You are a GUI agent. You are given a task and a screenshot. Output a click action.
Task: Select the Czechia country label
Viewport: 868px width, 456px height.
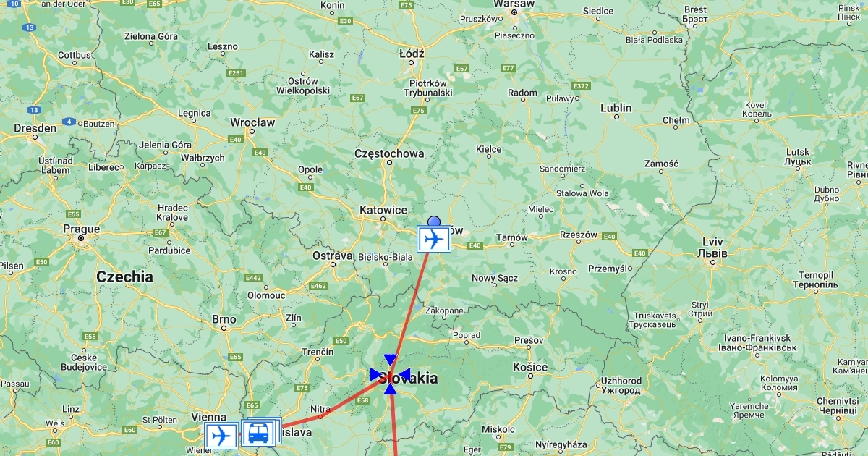pyautogui.click(x=124, y=276)
